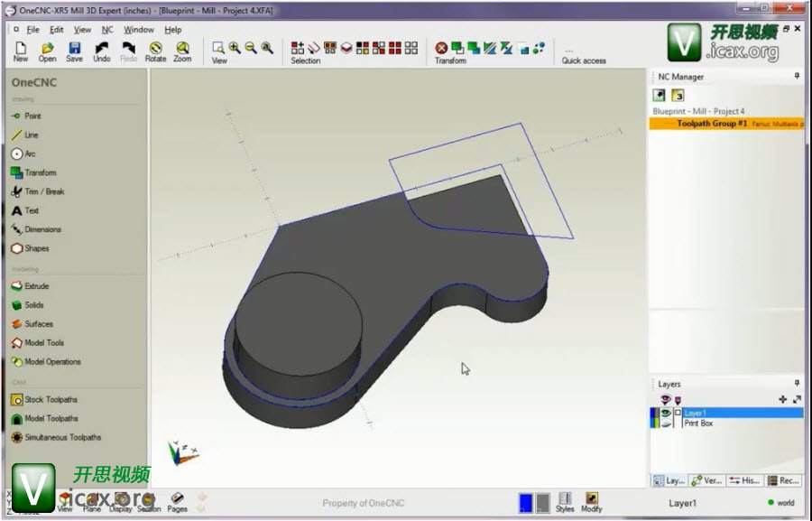This screenshot has width=812, height=521.
Task: Open Simultaneous Toolpaths
Action: point(17,437)
